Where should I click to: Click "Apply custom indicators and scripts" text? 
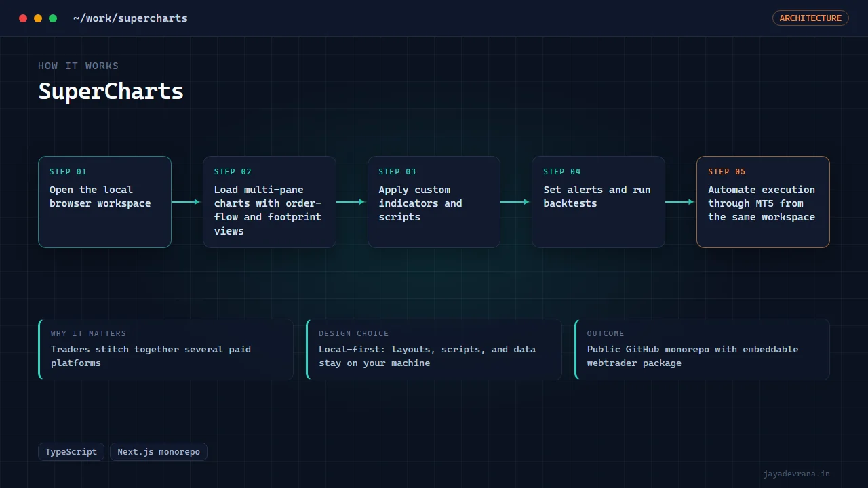pyautogui.click(x=420, y=203)
